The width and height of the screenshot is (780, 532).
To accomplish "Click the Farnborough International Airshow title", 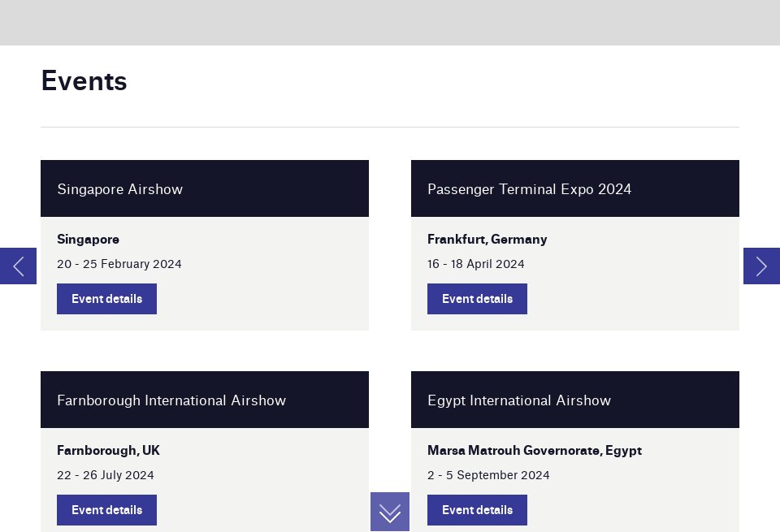I will 171,400.
